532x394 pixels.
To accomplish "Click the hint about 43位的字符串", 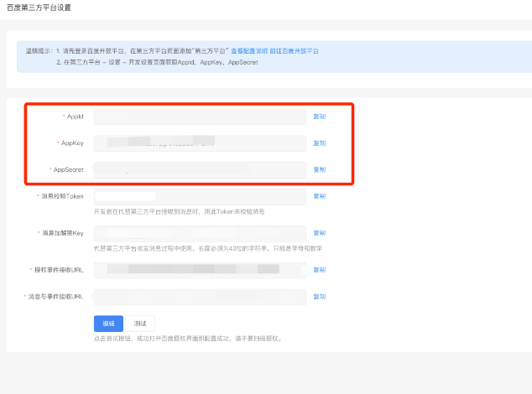I will click(x=208, y=248).
